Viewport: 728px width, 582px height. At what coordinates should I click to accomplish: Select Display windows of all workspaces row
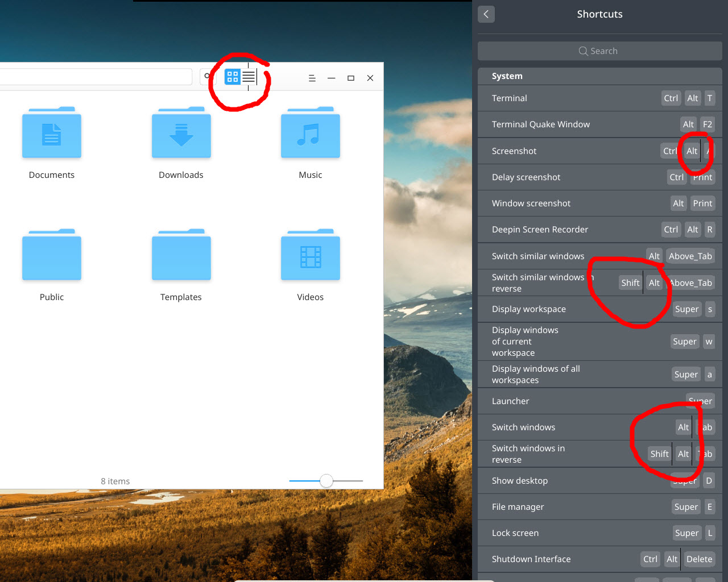[x=600, y=375]
